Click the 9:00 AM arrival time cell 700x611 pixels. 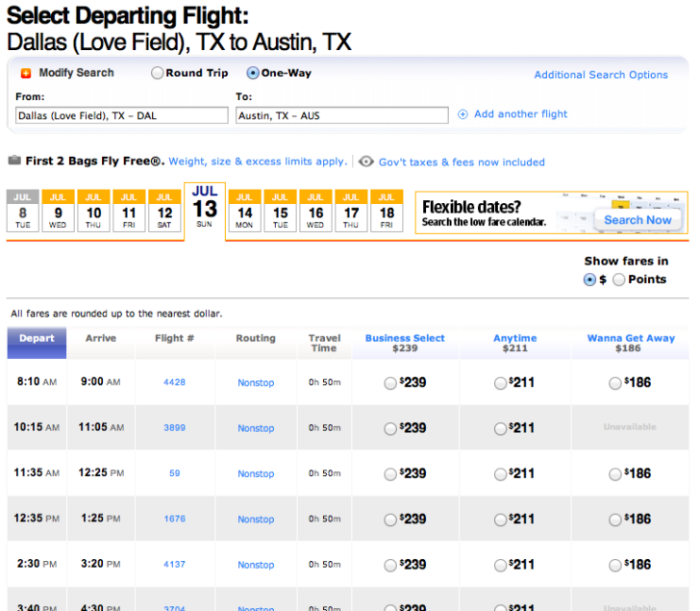pos(100,382)
